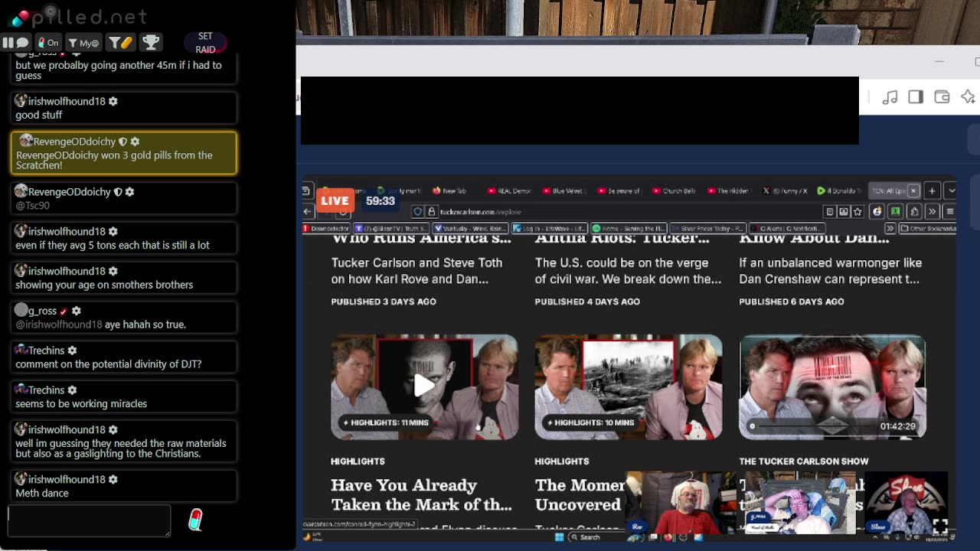Open the 01:42:29 episode thumbnail
The height and width of the screenshot is (551, 980).
point(832,386)
